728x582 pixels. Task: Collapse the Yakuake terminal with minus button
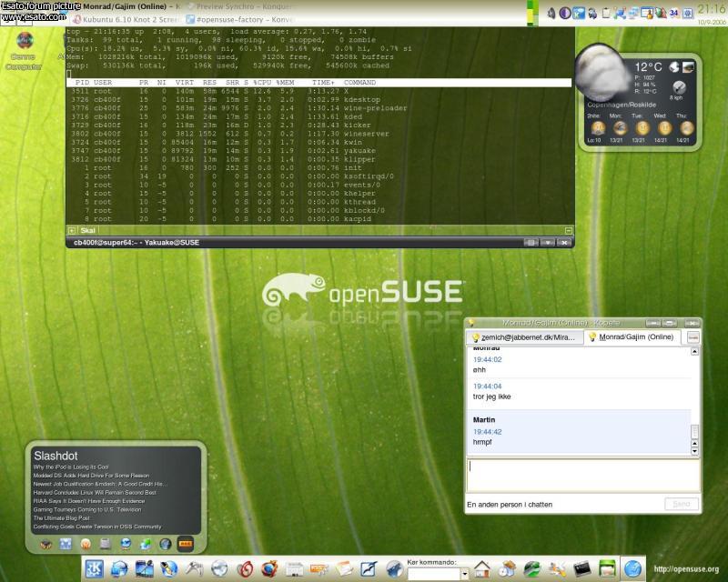click(x=568, y=231)
